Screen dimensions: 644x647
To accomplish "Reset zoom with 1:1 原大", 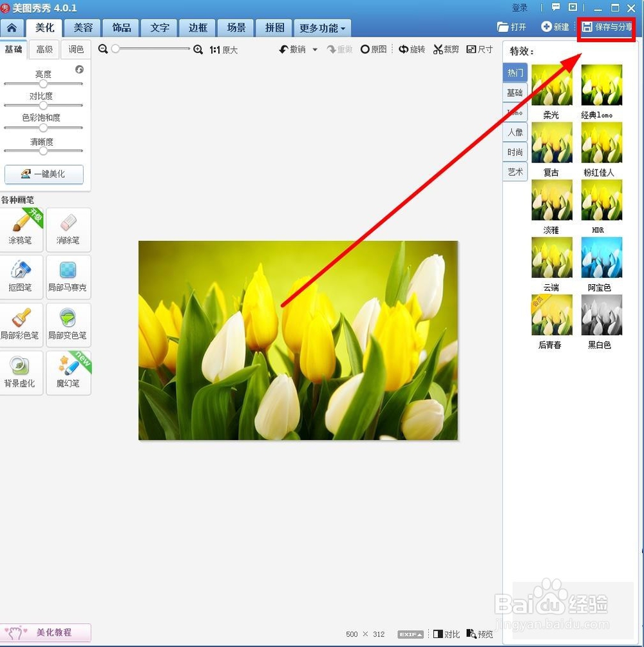I will tap(223, 50).
